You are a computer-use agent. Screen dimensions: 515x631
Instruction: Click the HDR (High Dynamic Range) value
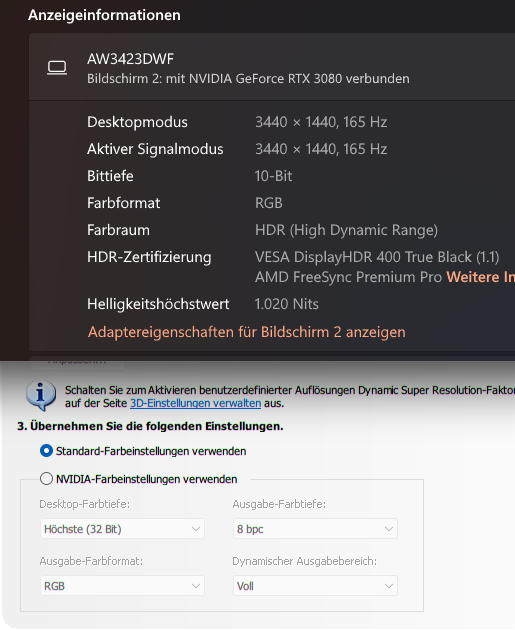346,230
